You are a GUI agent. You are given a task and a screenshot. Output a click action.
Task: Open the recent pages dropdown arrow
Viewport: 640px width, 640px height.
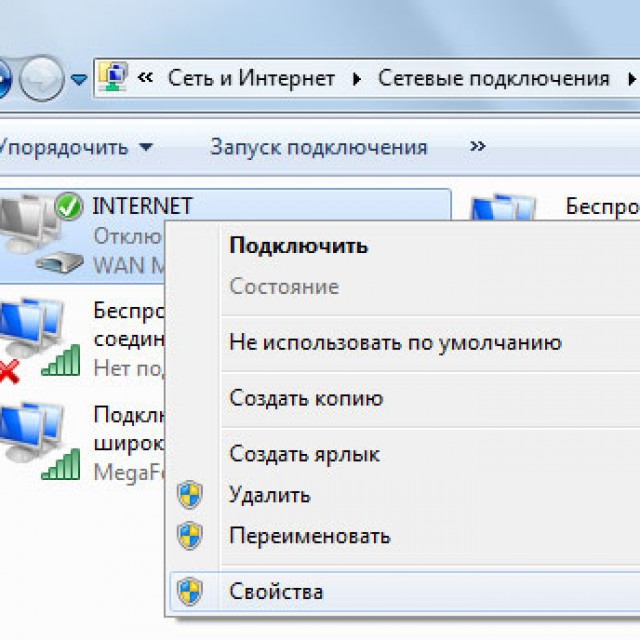coord(79,79)
